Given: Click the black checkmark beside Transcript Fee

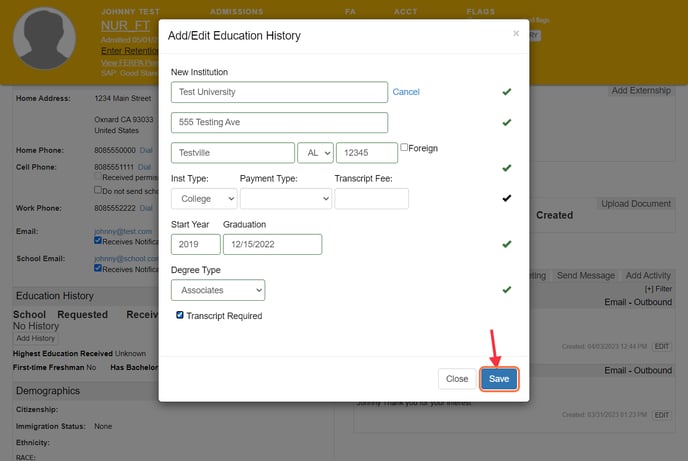Looking at the screenshot, I should 507,198.
